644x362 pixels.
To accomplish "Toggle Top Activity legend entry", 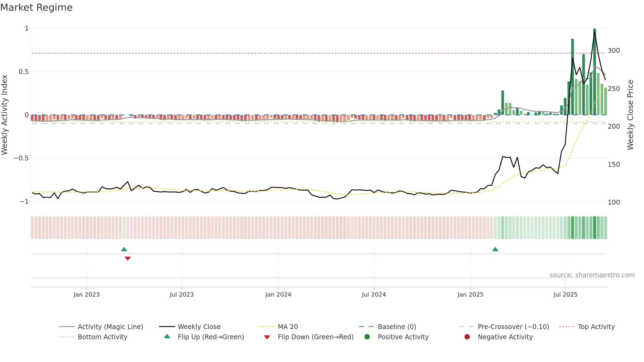I will [587, 327].
